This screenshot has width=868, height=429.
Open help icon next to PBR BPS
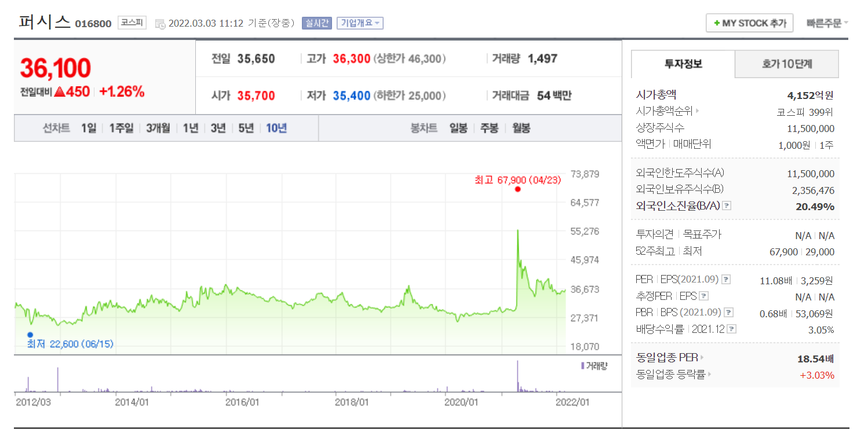[x=729, y=313]
